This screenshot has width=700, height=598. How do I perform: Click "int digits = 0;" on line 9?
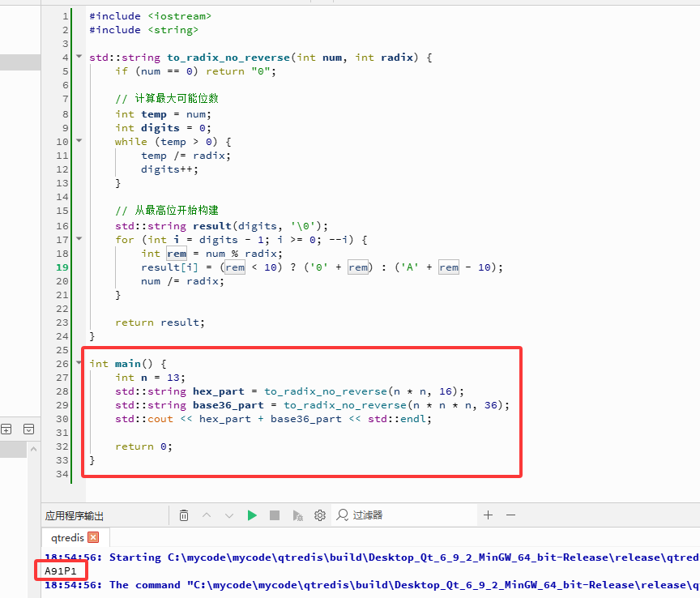click(x=163, y=128)
